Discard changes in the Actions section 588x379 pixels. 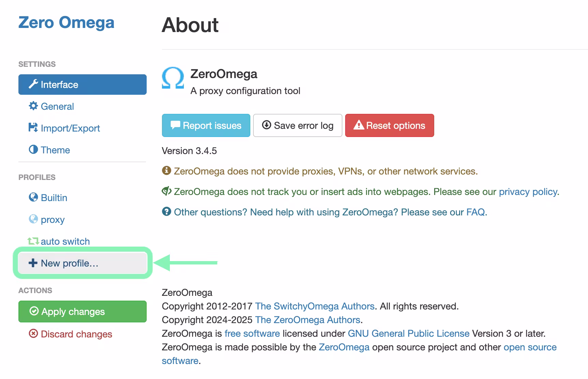[76, 334]
